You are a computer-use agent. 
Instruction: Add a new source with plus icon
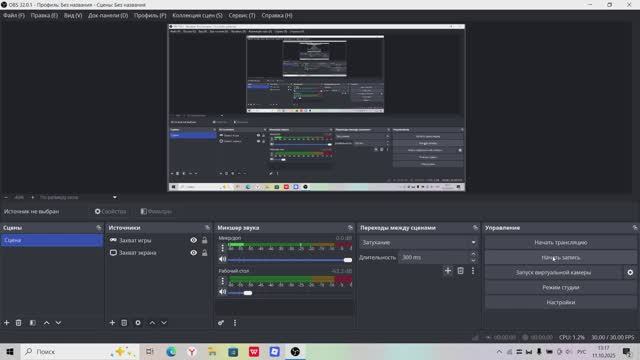coord(112,322)
